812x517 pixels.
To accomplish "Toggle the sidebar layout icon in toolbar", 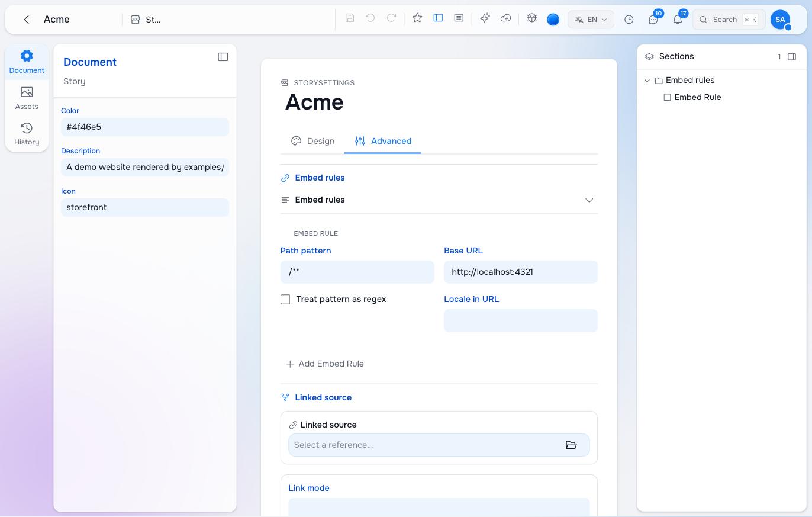I will (438, 18).
